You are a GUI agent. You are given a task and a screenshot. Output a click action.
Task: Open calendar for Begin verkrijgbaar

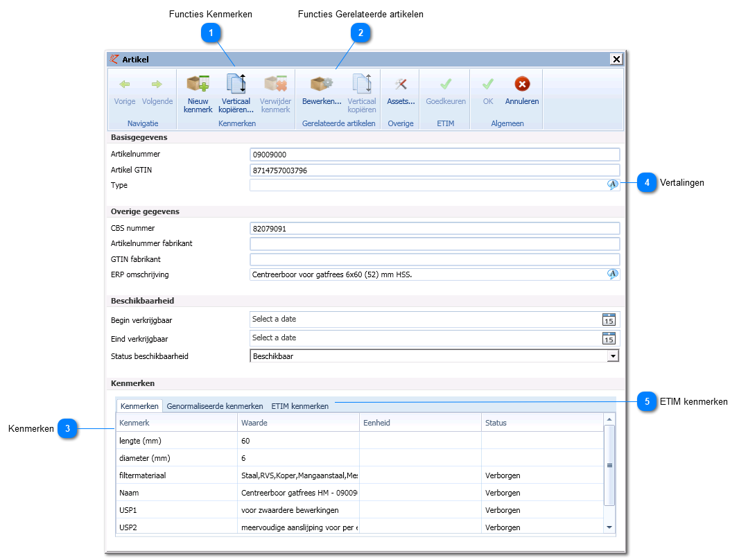tap(609, 320)
